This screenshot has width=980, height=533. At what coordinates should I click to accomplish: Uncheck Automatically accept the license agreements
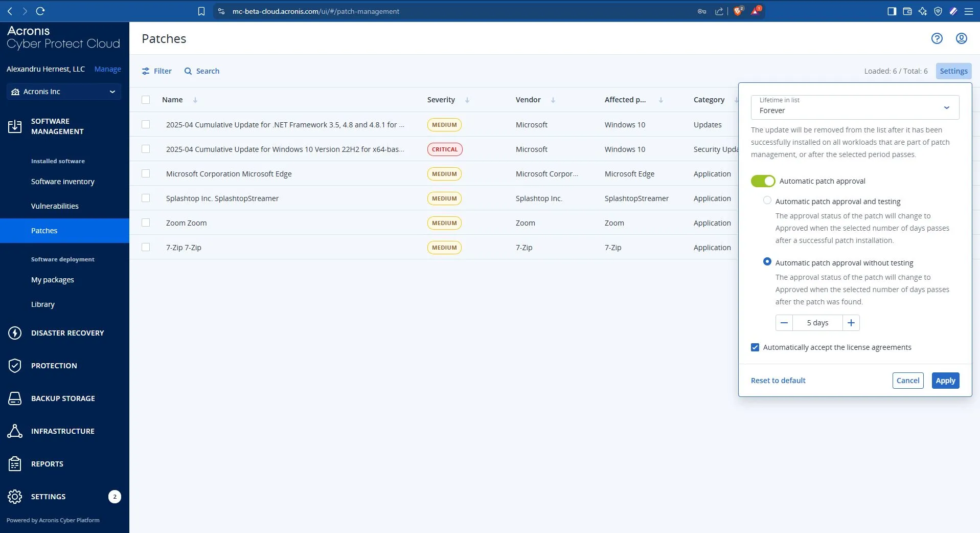pos(755,347)
